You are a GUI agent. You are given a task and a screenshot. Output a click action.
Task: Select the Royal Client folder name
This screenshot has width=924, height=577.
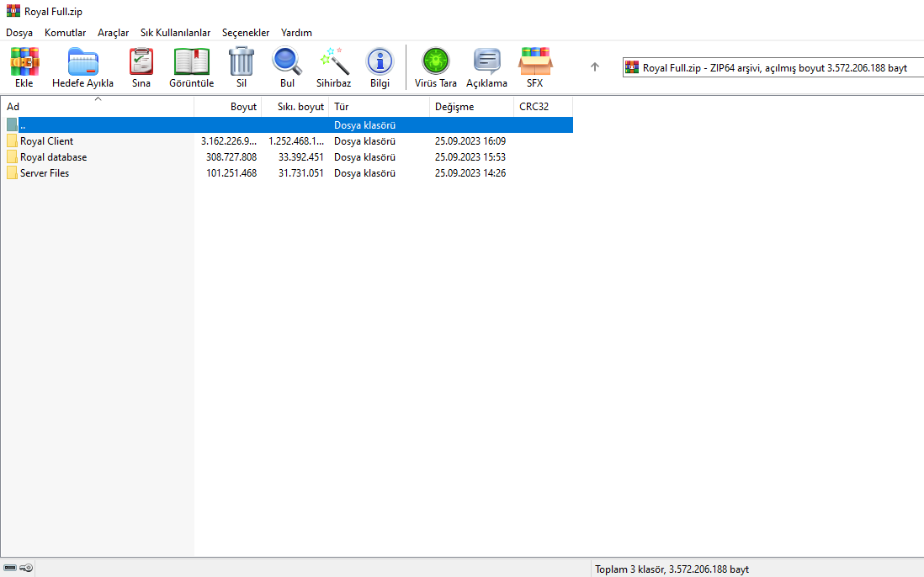[46, 140]
